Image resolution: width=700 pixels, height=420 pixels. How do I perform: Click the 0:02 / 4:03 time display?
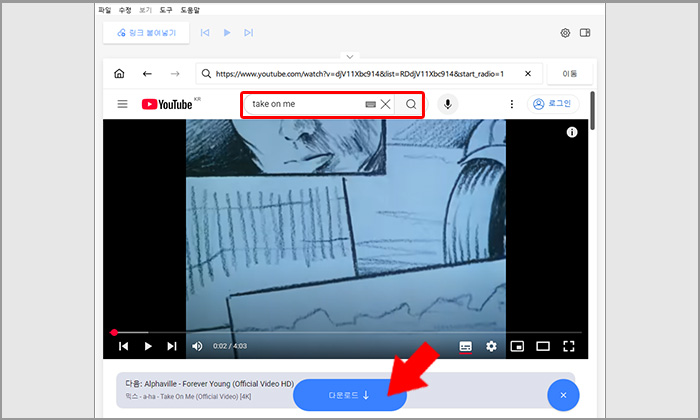pyautogui.click(x=229, y=346)
